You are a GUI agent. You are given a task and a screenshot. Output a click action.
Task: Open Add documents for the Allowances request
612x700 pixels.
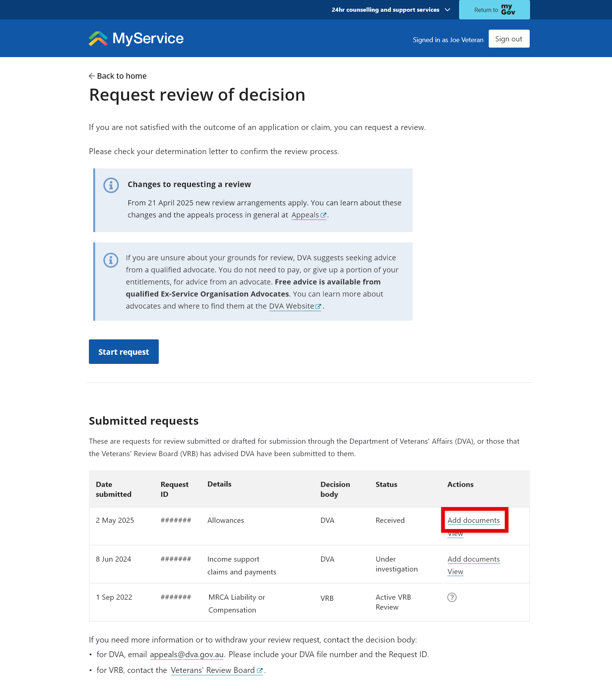(474, 520)
